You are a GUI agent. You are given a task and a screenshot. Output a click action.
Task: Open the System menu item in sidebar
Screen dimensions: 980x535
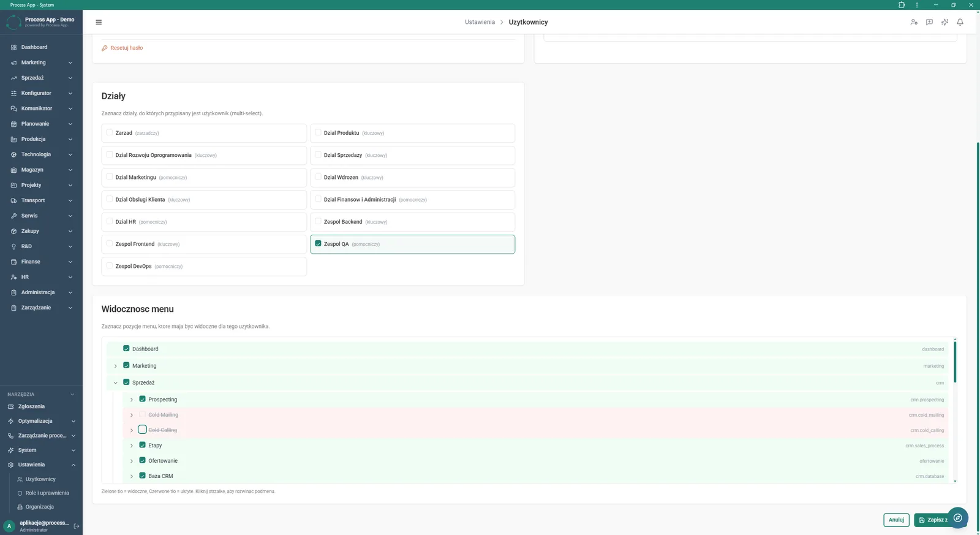(x=27, y=450)
